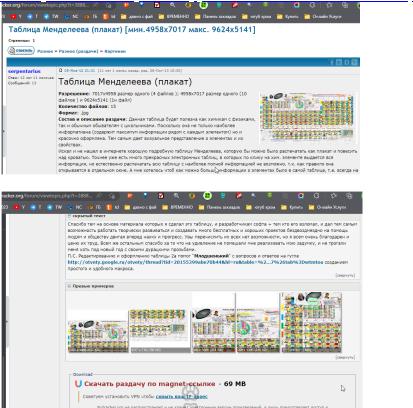Open the first preview thumbnail
413x408 pixels.
pyautogui.click(x=98, y=336)
